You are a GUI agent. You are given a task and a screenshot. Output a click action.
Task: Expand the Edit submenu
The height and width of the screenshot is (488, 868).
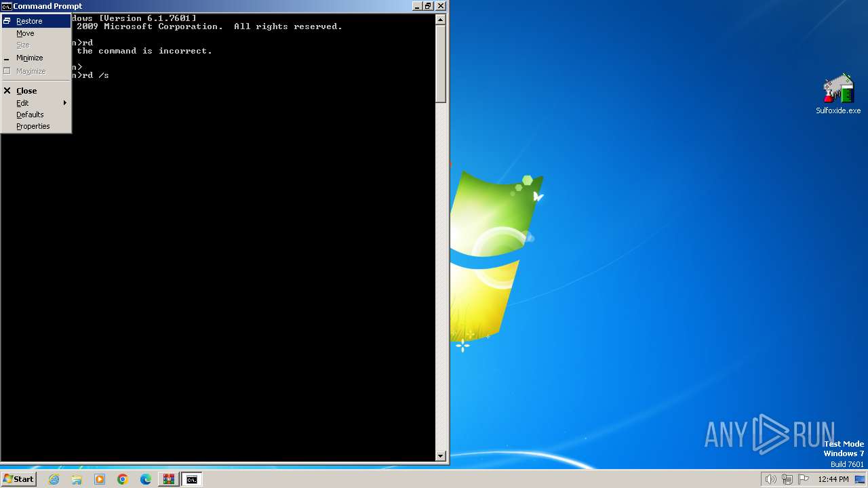(36, 103)
